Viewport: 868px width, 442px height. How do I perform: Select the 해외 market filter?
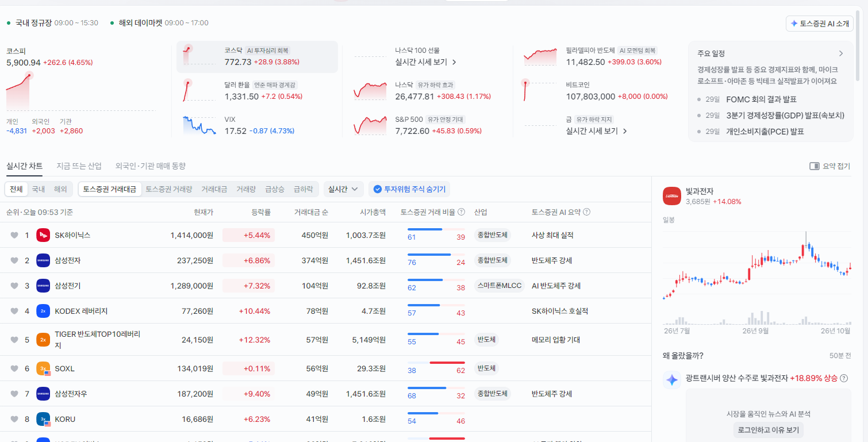click(60, 189)
